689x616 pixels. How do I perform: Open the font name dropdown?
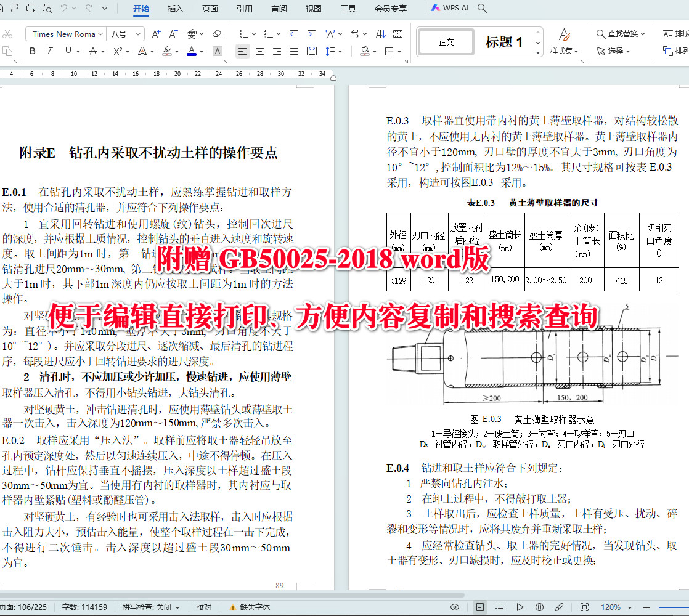point(100,34)
